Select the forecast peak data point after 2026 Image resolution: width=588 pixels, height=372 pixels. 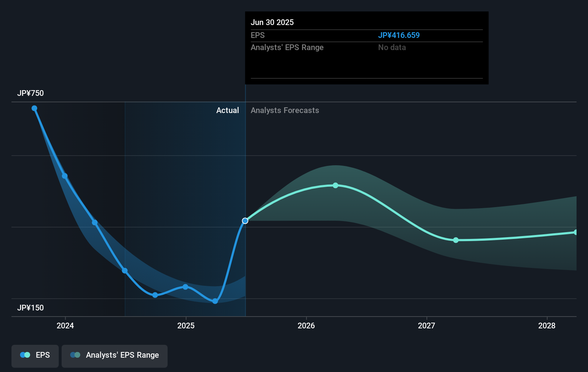point(335,185)
